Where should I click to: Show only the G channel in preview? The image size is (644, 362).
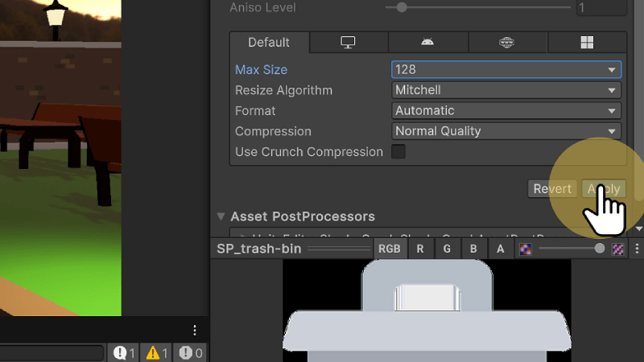(447, 249)
